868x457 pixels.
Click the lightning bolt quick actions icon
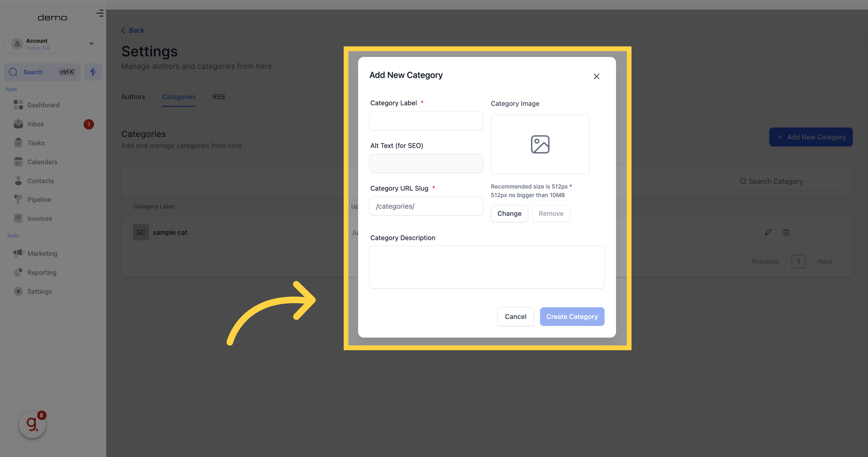(x=93, y=72)
